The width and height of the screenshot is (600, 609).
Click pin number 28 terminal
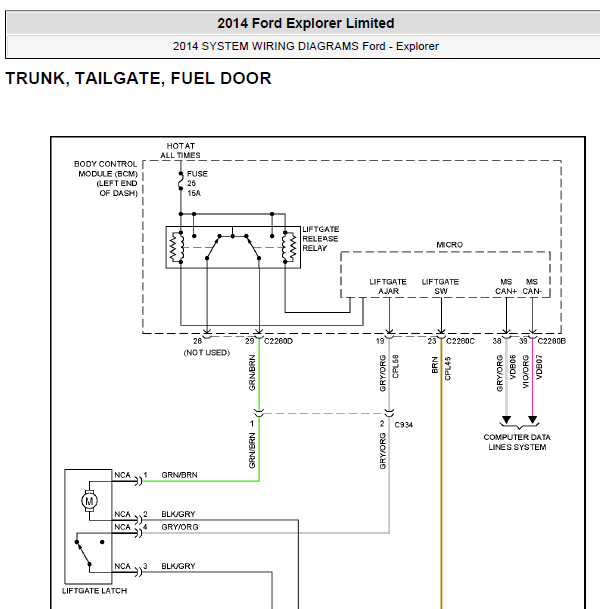pos(198,341)
